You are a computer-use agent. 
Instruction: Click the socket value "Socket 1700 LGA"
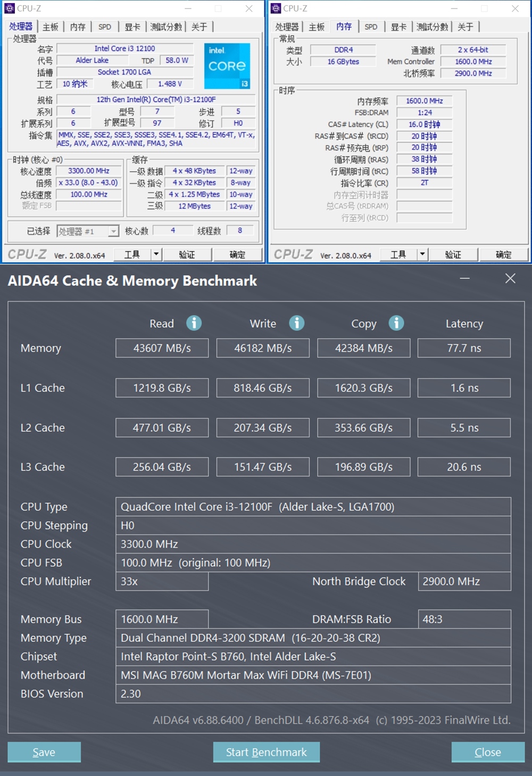pyautogui.click(x=124, y=72)
